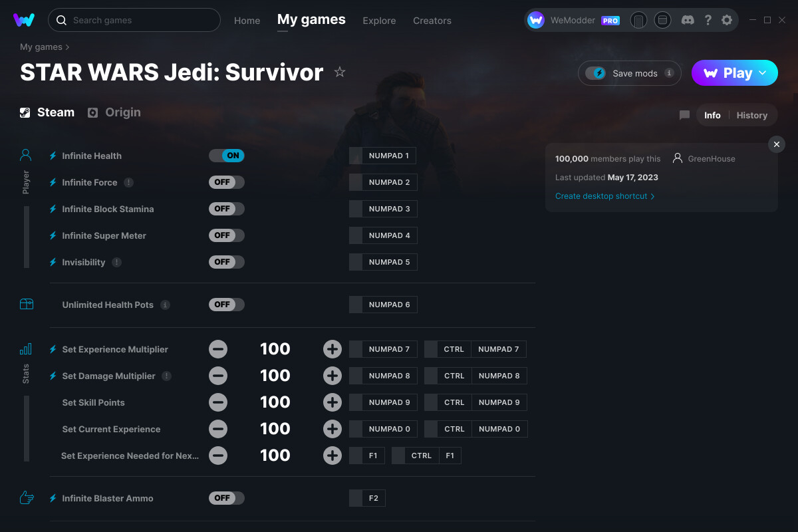This screenshot has width=798, height=532.
Task: Decrease Set Experience Multiplier with minus
Action: tap(218, 349)
